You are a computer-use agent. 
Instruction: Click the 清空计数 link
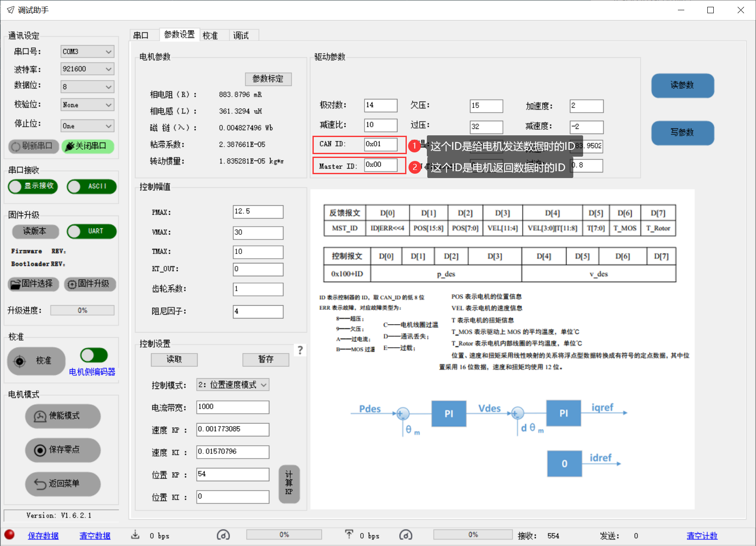coord(702,536)
